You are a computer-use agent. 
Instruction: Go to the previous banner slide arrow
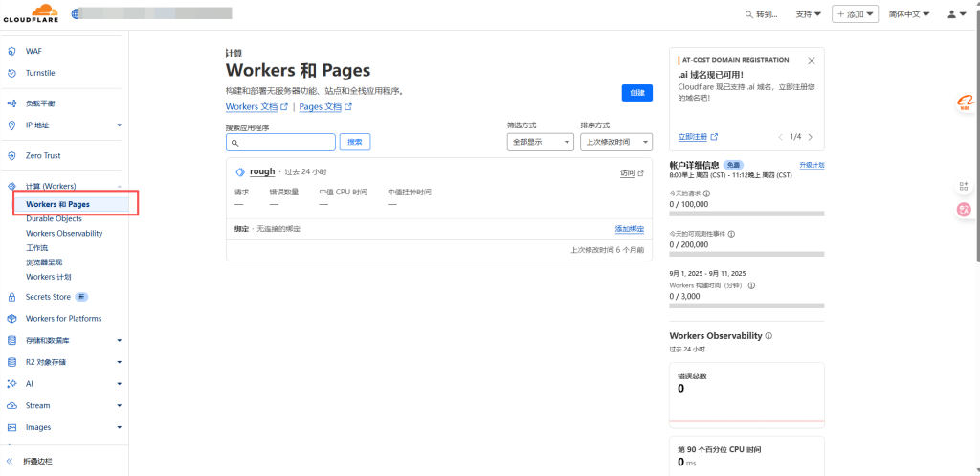click(x=780, y=137)
